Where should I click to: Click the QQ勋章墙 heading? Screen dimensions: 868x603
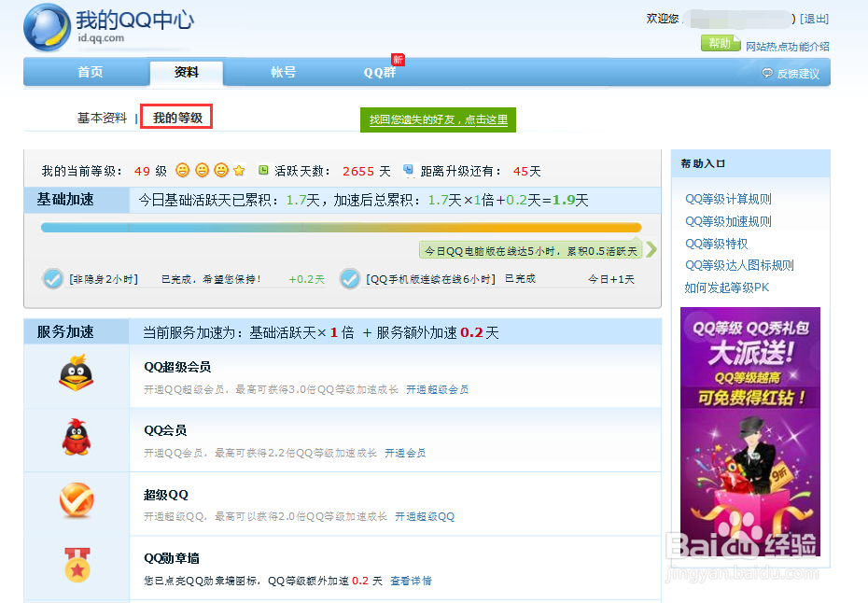click(x=172, y=558)
